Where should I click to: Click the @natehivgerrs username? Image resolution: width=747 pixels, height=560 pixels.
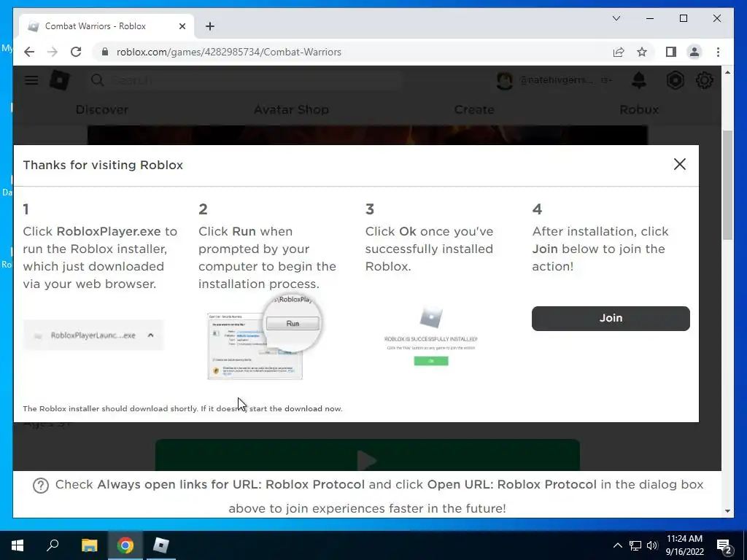(x=556, y=80)
